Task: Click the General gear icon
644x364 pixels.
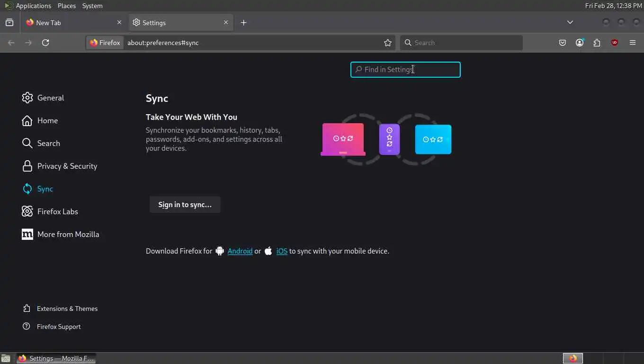Action: click(x=27, y=98)
